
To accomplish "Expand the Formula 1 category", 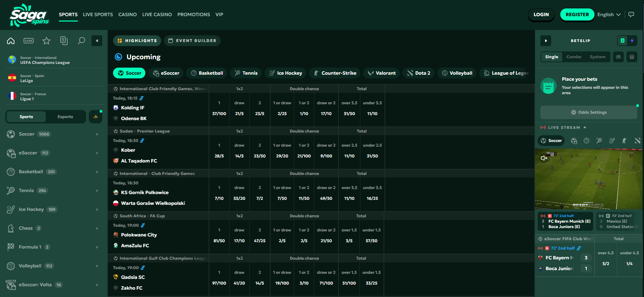I will tap(54, 247).
